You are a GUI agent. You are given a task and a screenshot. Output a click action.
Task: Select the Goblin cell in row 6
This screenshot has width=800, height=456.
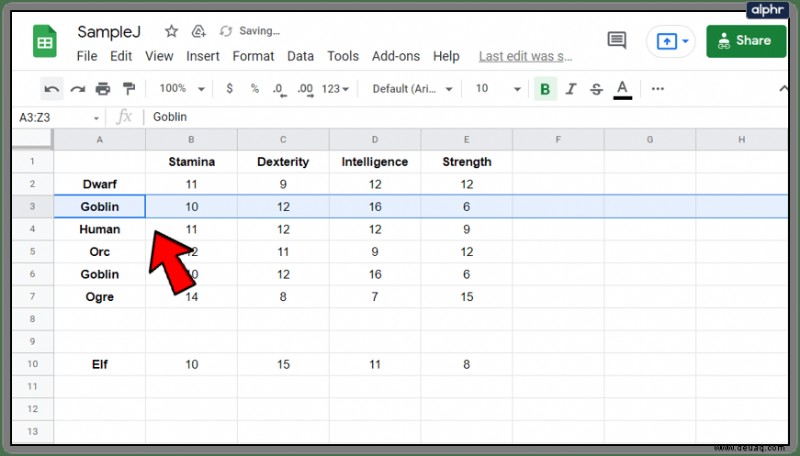click(x=99, y=274)
